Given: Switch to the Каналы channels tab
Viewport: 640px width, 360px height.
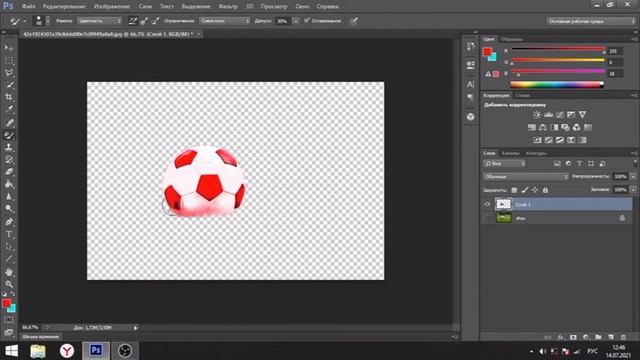Looking at the screenshot, I should tap(510, 153).
